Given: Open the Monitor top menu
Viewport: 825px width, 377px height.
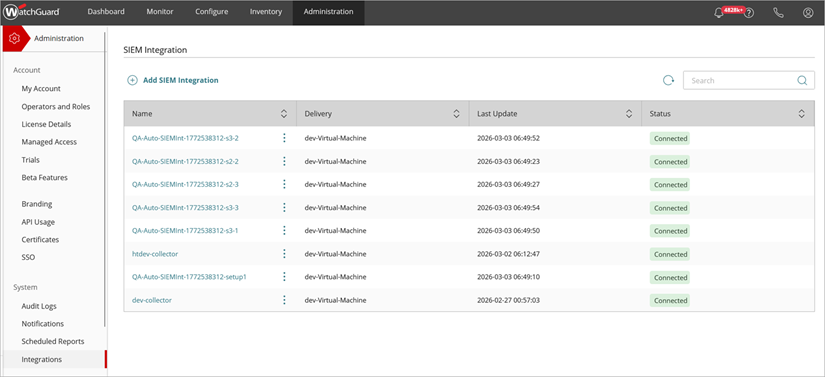Looking at the screenshot, I should coord(159,12).
